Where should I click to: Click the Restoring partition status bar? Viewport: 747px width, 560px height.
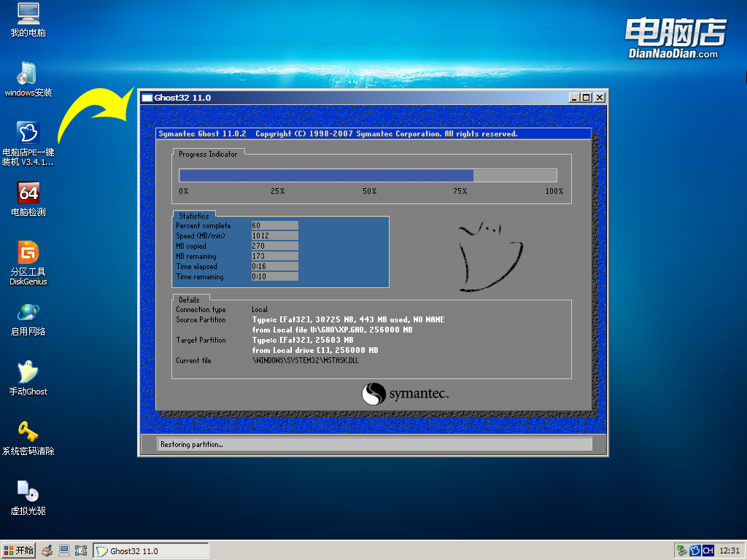pyautogui.click(x=374, y=444)
